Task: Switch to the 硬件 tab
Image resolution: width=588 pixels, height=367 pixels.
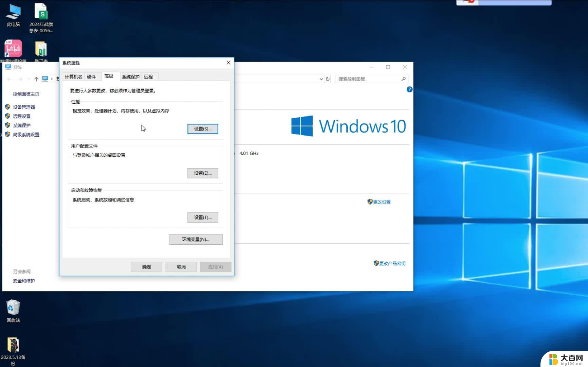Action: point(91,77)
